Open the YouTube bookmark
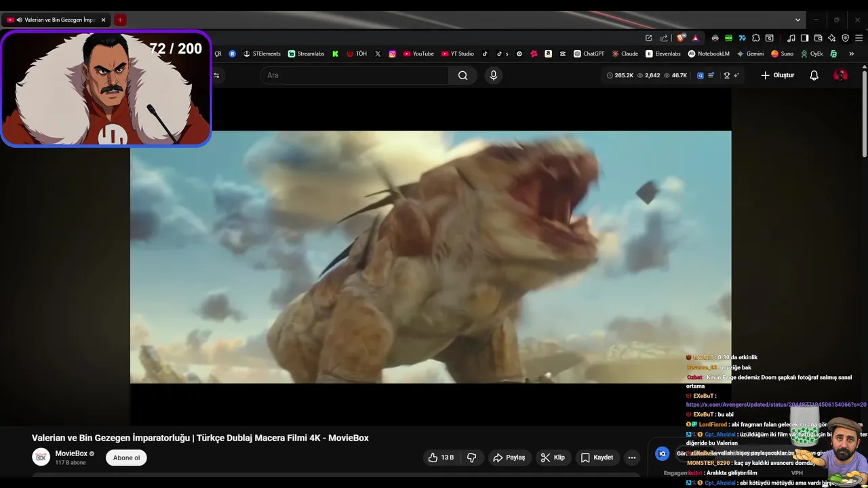Viewport: 868px width, 488px height. tap(418, 54)
